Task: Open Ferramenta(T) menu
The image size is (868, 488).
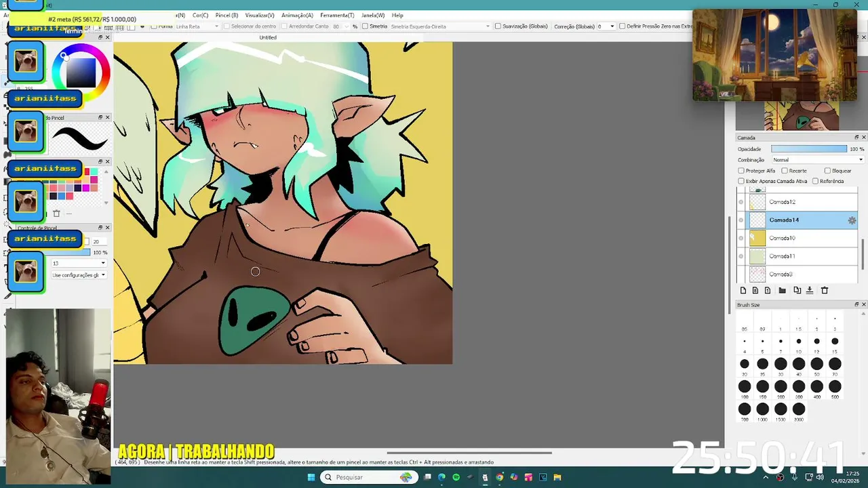Action: [x=337, y=15]
